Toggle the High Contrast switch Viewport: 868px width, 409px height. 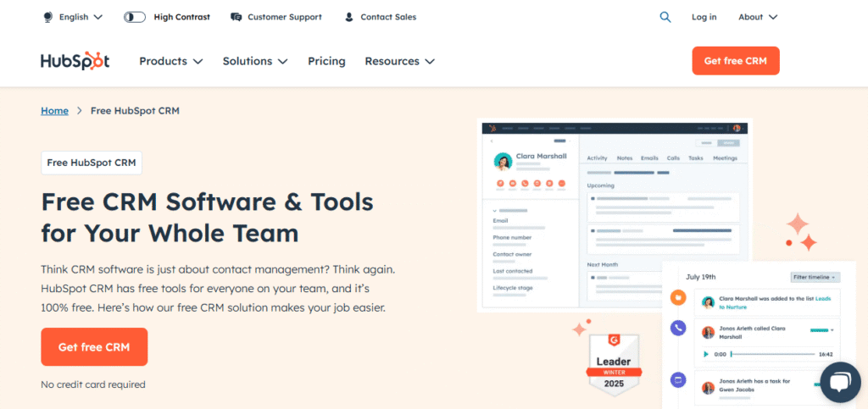(135, 17)
